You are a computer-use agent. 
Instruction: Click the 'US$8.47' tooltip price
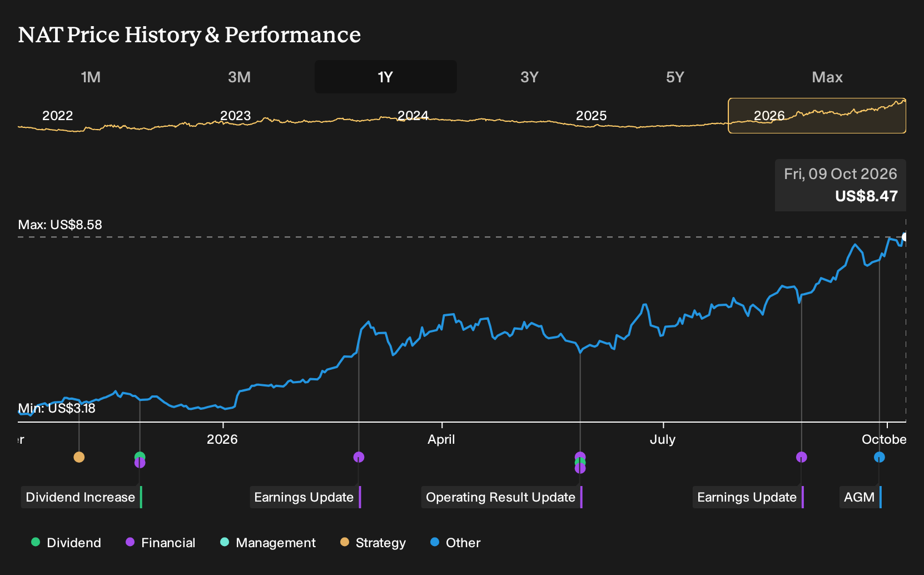point(866,196)
